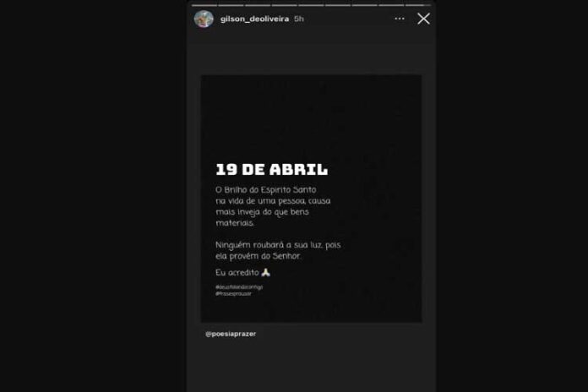Close the story with the X

pos(423,19)
